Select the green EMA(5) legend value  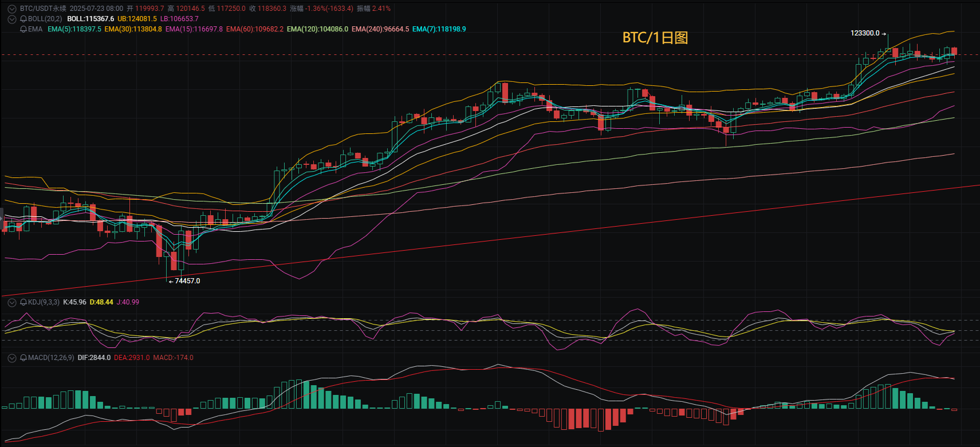pyautogui.click(x=74, y=29)
